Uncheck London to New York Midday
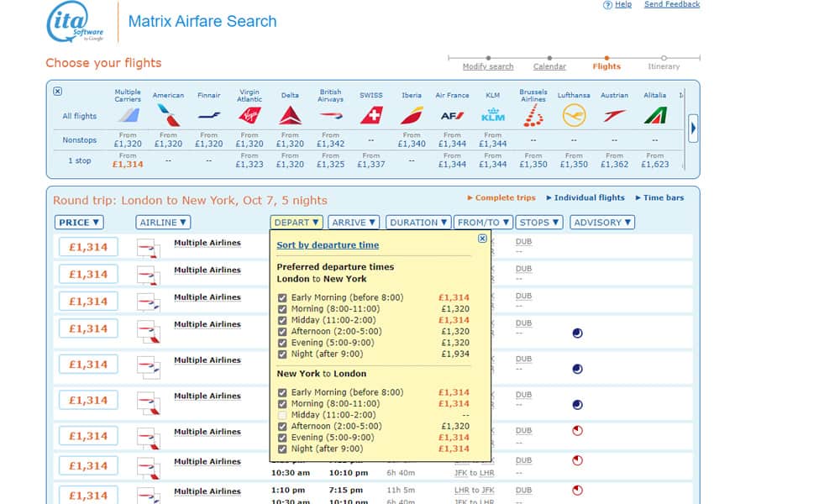Image resolution: width=840 pixels, height=504 pixels. coord(282,320)
